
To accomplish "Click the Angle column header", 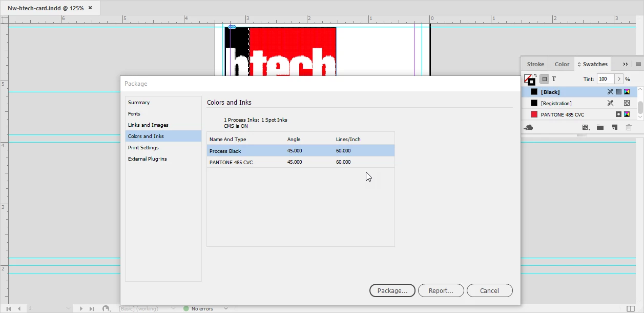I will (294, 139).
